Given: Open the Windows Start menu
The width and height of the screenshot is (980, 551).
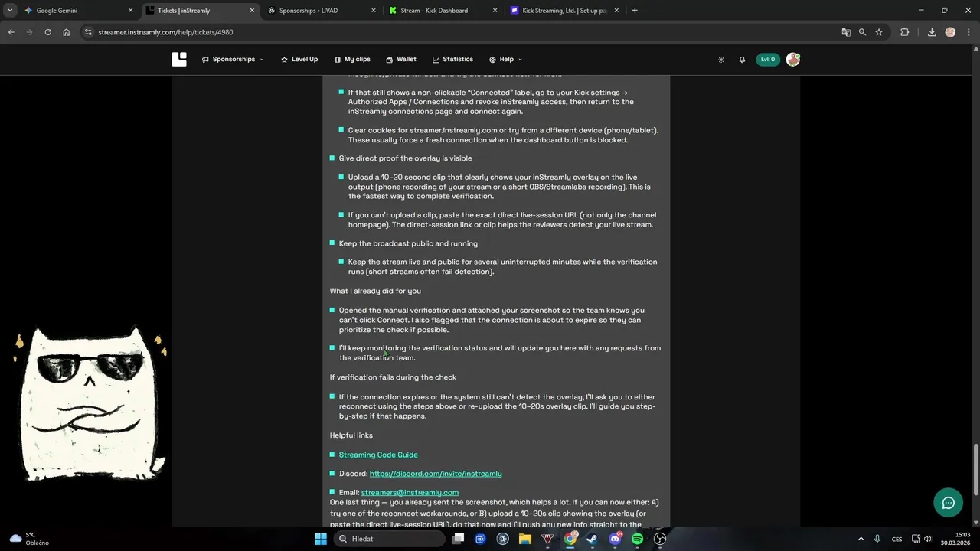Looking at the screenshot, I should 321,539.
